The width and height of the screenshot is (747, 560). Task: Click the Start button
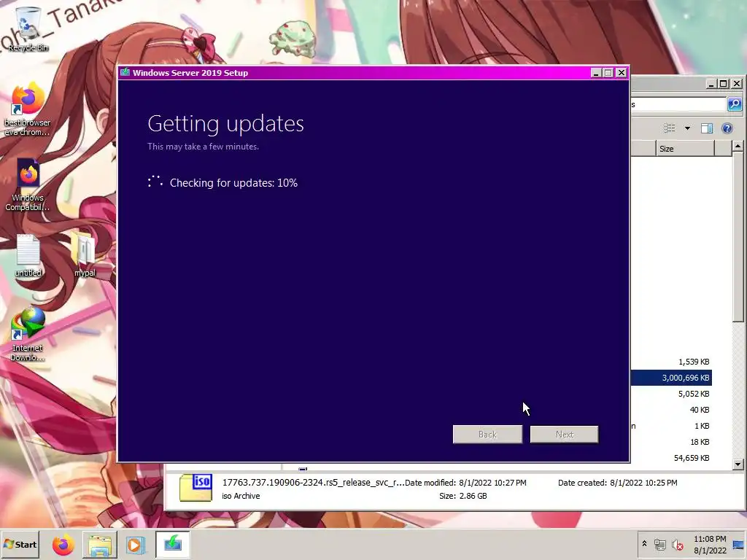click(x=20, y=544)
